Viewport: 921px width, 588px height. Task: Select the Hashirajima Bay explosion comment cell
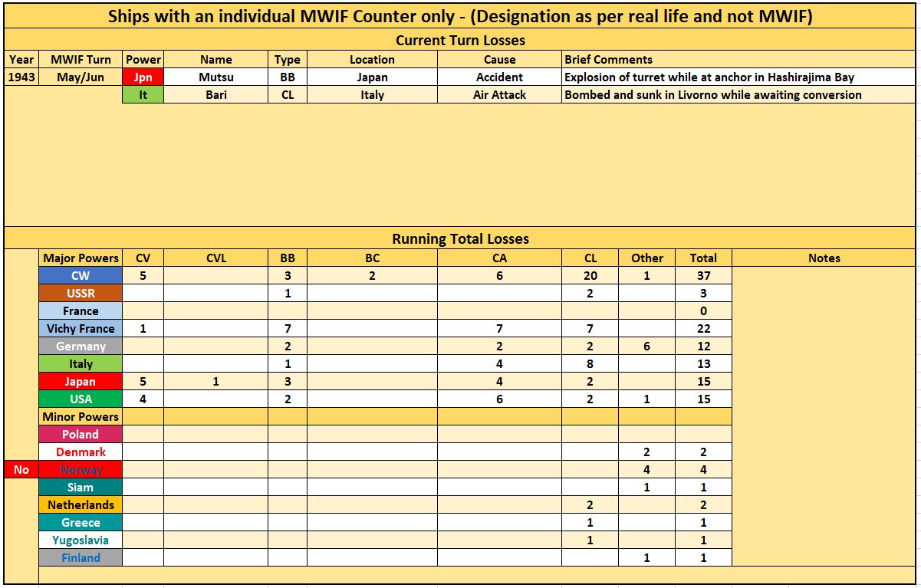[x=738, y=77]
